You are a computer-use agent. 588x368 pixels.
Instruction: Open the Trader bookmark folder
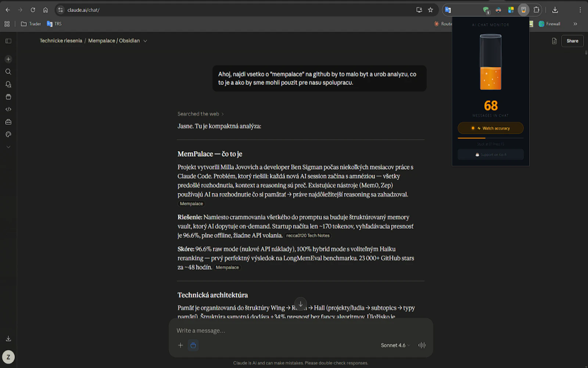coord(31,24)
